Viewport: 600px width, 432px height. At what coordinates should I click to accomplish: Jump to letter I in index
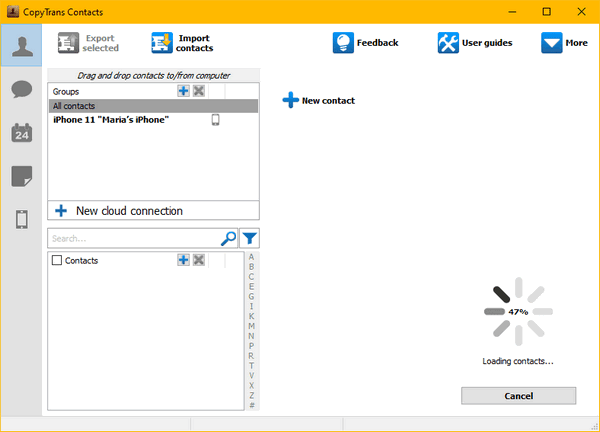[x=251, y=306]
